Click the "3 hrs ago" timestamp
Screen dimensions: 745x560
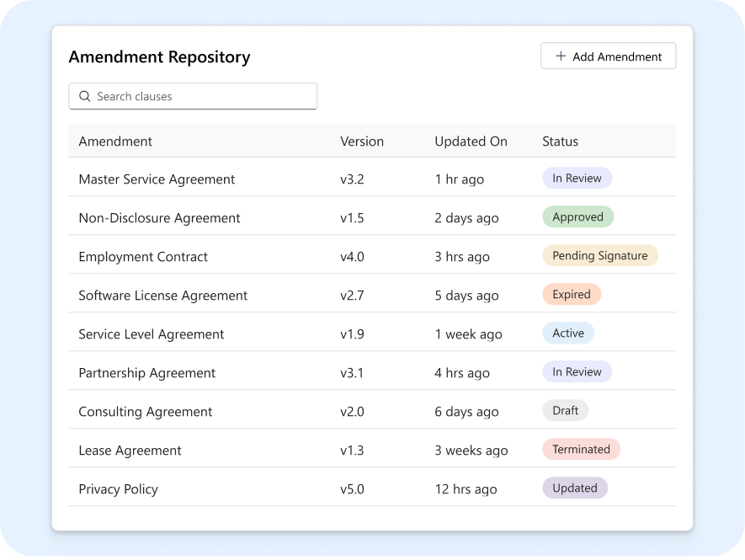[462, 257]
